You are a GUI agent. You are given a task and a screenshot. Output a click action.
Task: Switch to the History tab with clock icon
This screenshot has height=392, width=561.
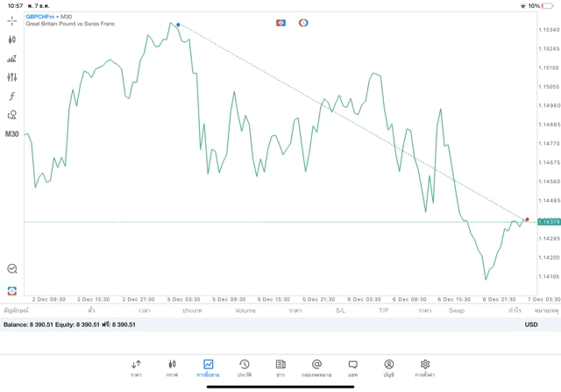[x=245, y=368]
